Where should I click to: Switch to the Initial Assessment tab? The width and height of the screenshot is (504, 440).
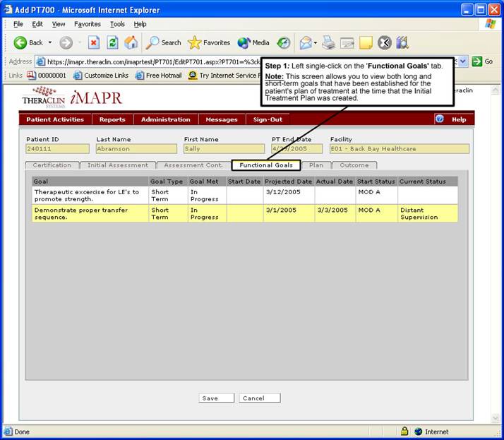[117, 165]
